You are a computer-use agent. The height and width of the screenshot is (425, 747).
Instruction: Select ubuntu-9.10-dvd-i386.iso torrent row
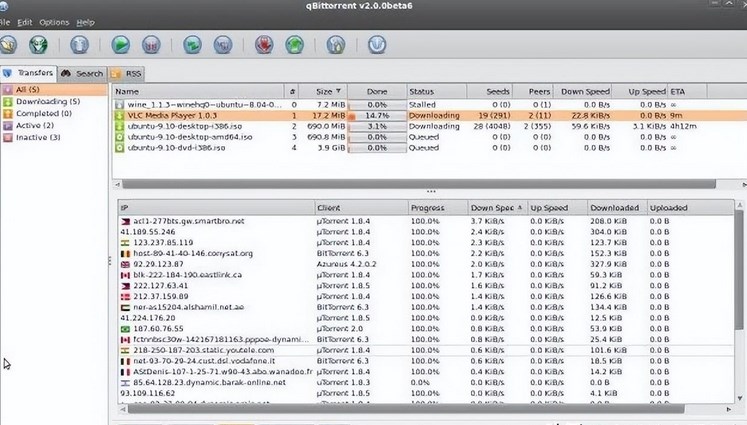(170, 148)
